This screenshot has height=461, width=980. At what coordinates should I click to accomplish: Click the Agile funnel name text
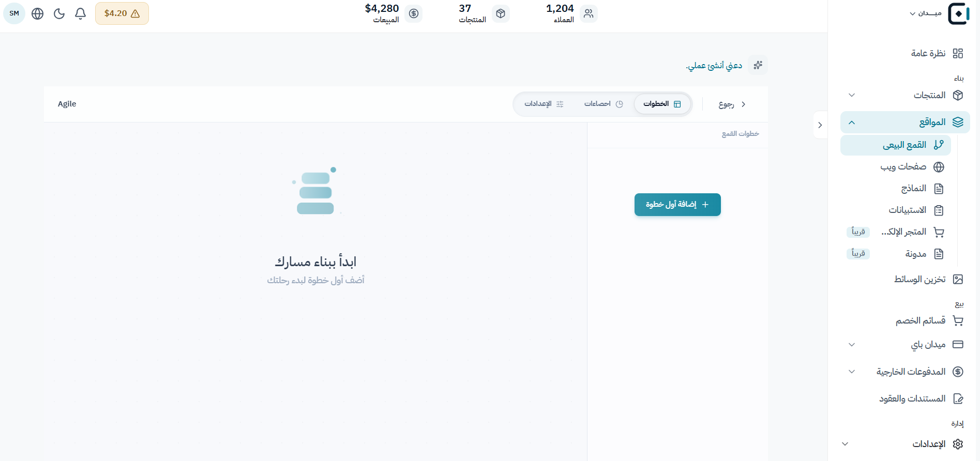tap(67, 104)
